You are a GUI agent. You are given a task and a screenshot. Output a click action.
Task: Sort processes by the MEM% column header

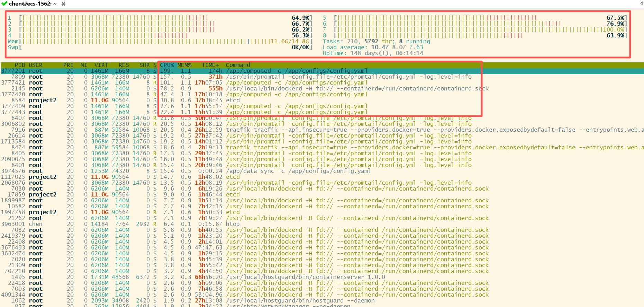[x=184, y=65]
